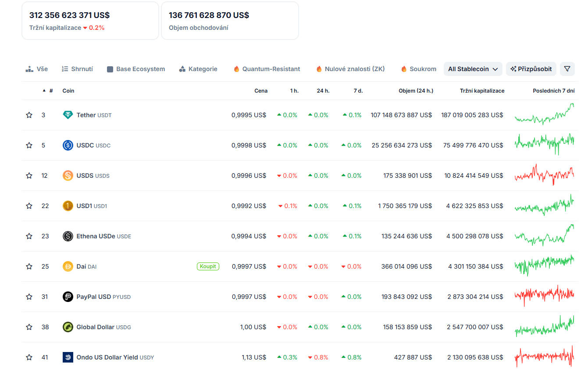The height and width of the screenshot is (370, 588).
Task: Sort by Objem (24 h.) column
Action: 416,91
